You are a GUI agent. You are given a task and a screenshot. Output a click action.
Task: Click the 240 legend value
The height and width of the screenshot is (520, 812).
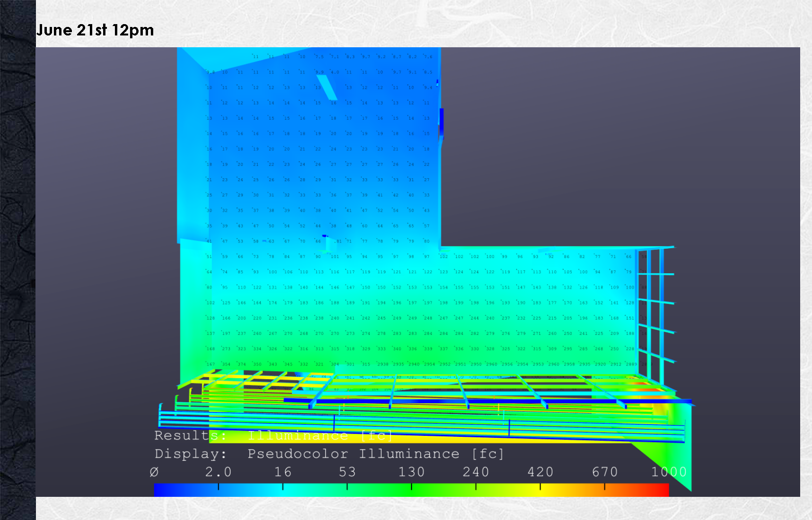[476, 472]
